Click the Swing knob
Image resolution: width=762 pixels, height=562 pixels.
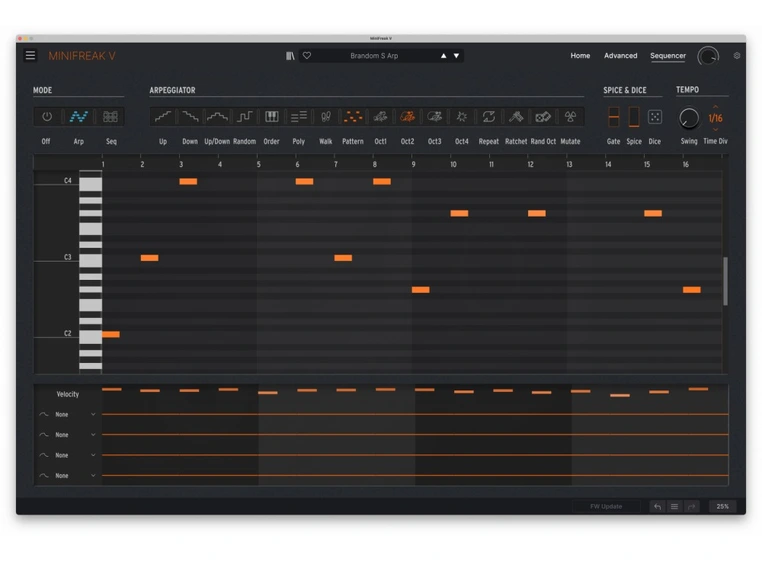(689, 118)
